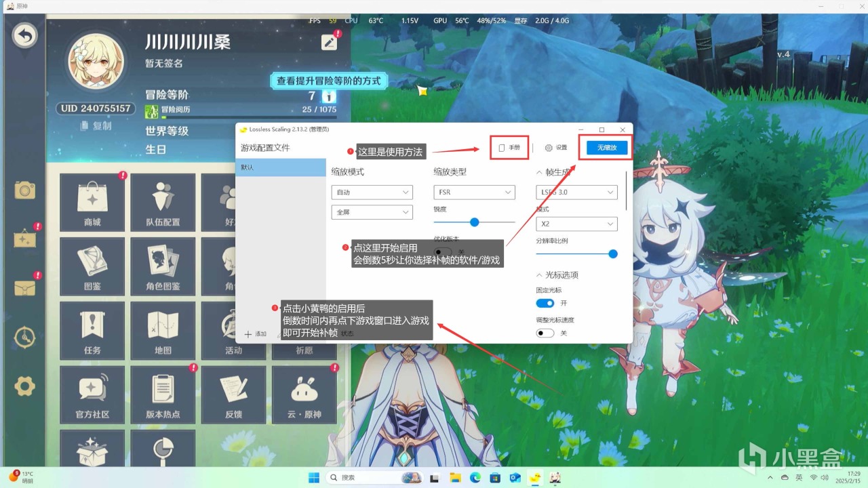Open Outlook from taskbar
The height and width of the screenshot is (488, 868).
[x=515, y=477]
